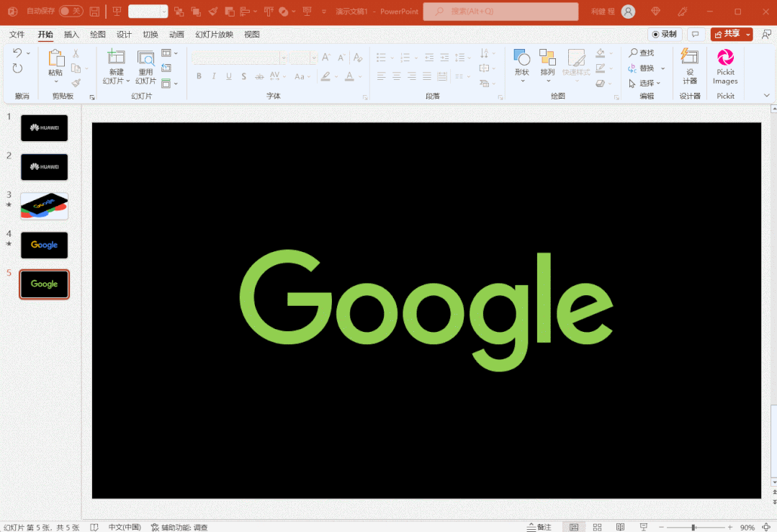Select slide 3 thumbnail with tilted Google logo

pos(44,206)
